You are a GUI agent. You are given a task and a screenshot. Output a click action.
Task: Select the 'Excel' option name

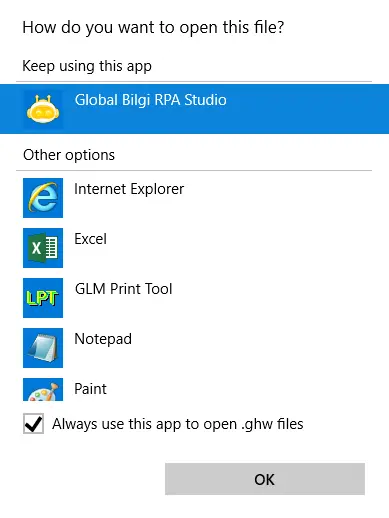click(90, 239)
